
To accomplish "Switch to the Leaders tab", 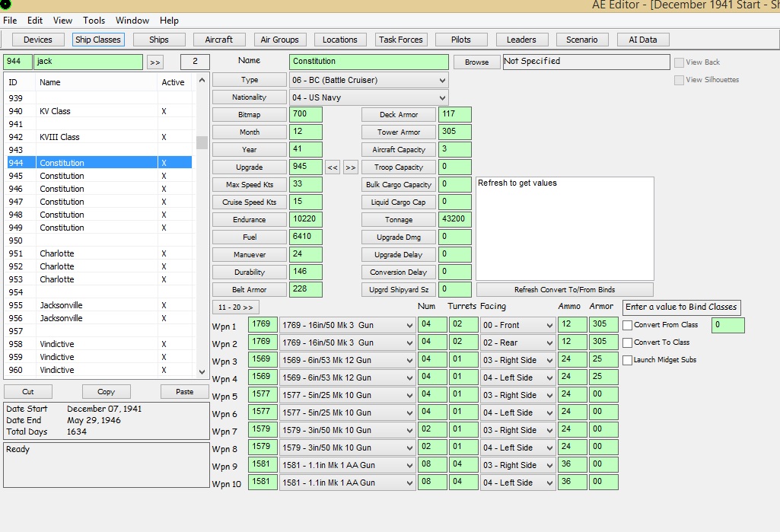I will point(521,40).
